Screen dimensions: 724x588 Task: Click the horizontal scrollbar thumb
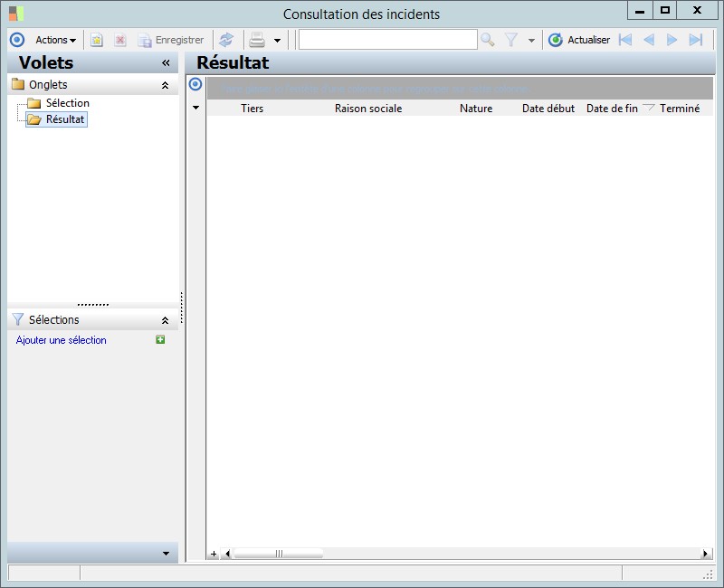tap(279, 554)
